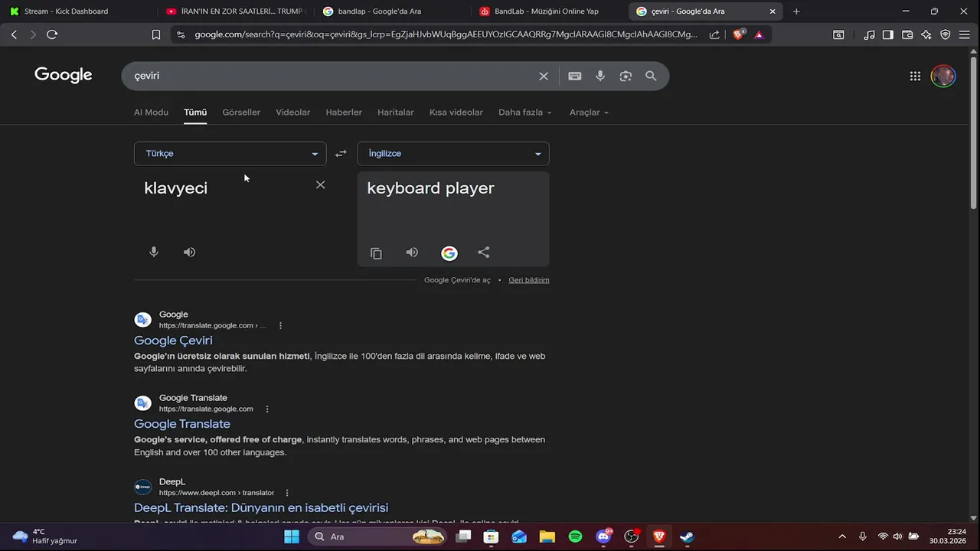Open a new browser tab
Image resolution: width=980 pixels, height=551 pixels.
796,11
